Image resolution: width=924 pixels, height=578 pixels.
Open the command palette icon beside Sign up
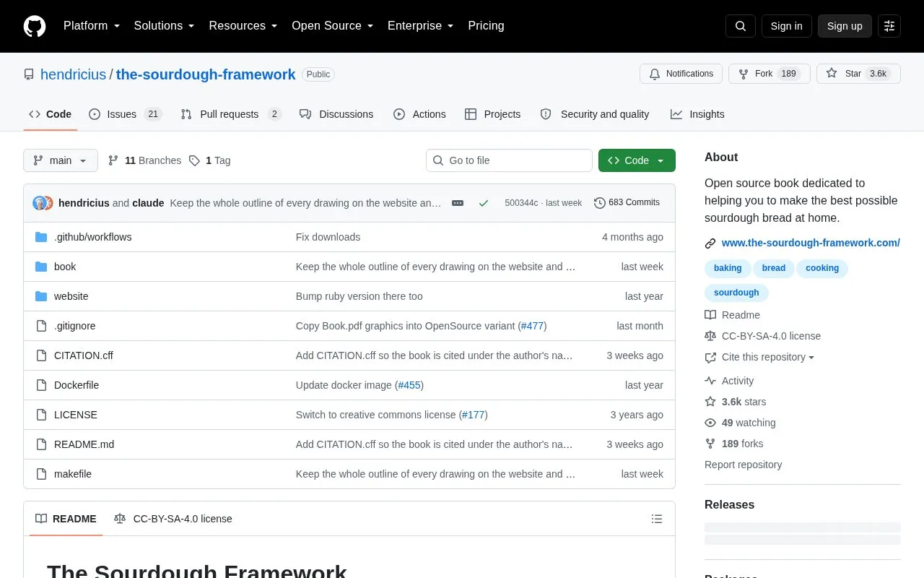click(x=889, y=26)
